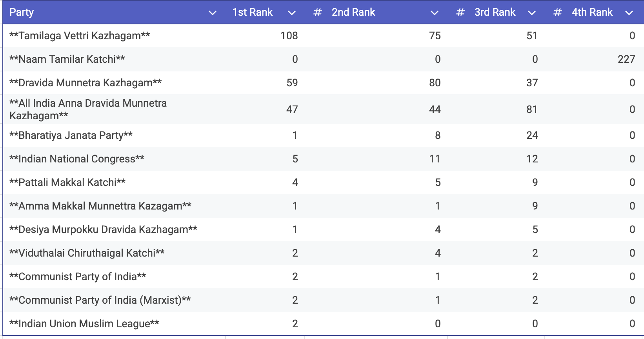The width and height of the screenshot is (644, 339).
Task: Click Indian National Congress's 3rd Rank value 12
Action: 532,159
